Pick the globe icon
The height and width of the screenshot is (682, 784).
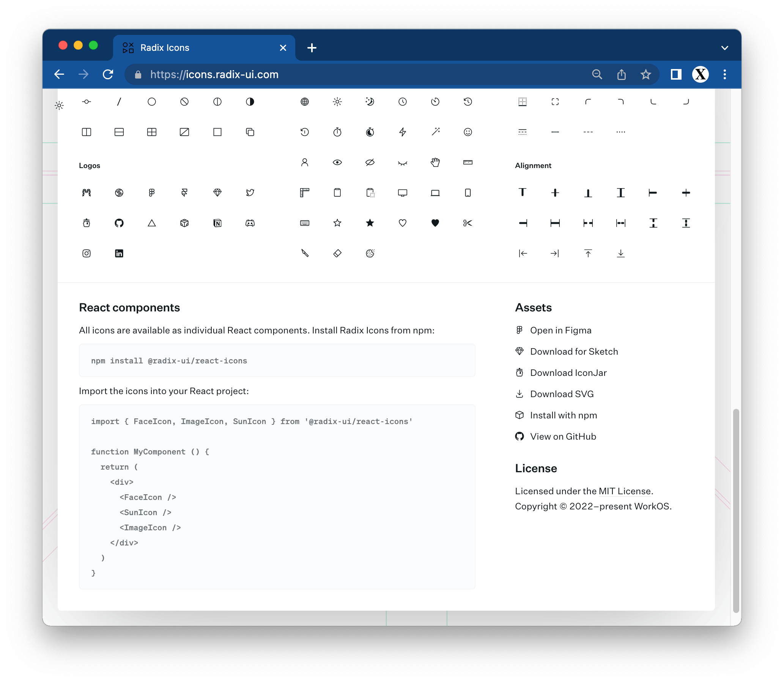point(305,102)
